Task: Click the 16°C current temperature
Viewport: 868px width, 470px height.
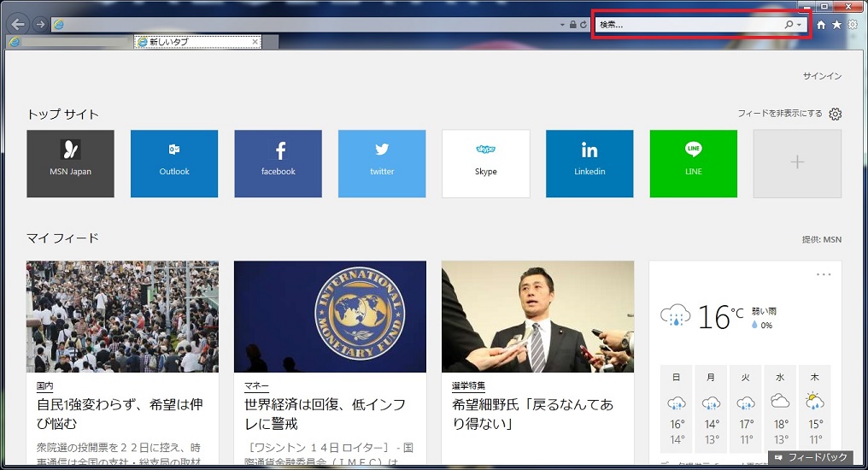Action: click(719, 317)
